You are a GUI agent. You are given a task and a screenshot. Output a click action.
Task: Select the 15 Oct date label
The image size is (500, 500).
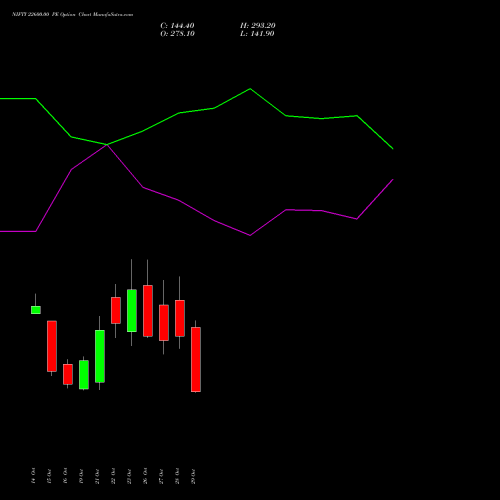[49, 476]
